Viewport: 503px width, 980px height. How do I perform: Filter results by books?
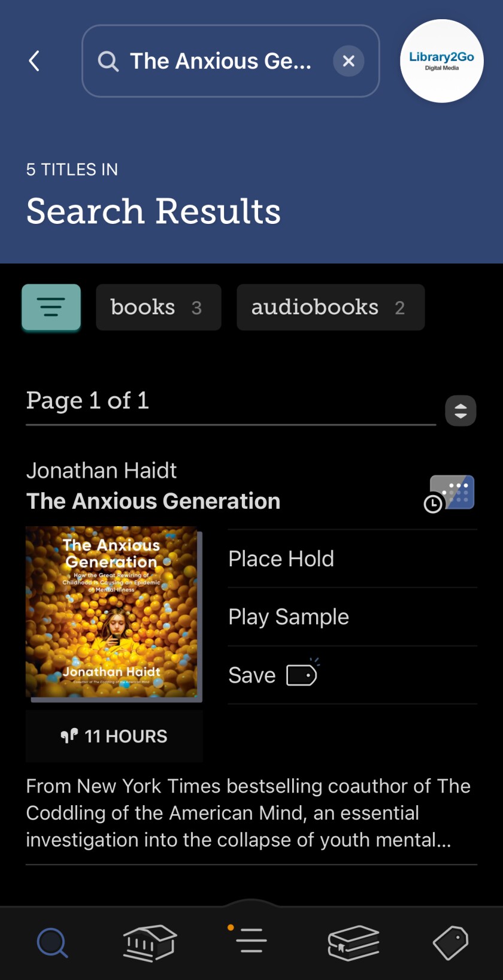[158, 307]
